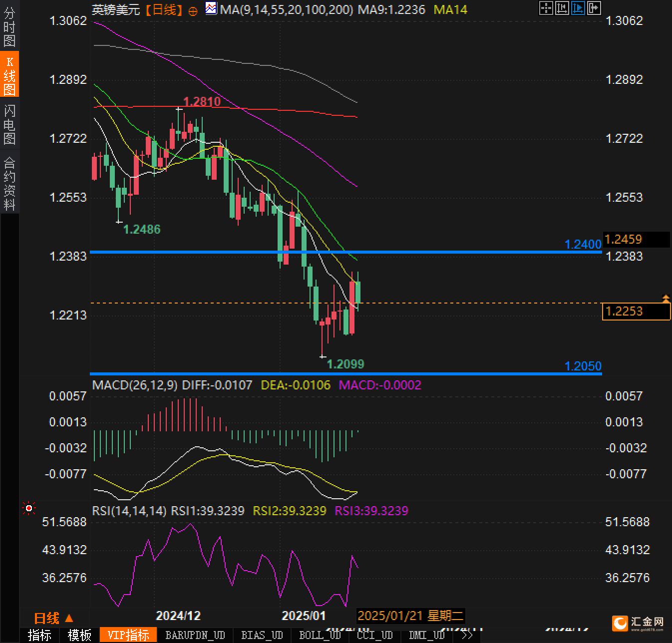Click the exit/collapse panel icon at the top right
Image resolution: width=672 pixels, height=643 pixels.
594,8
